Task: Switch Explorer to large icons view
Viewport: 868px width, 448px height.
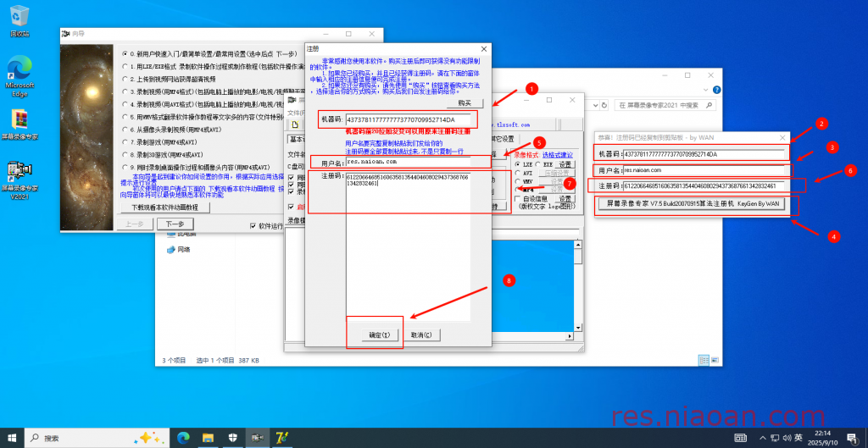Action: point(715,360)
